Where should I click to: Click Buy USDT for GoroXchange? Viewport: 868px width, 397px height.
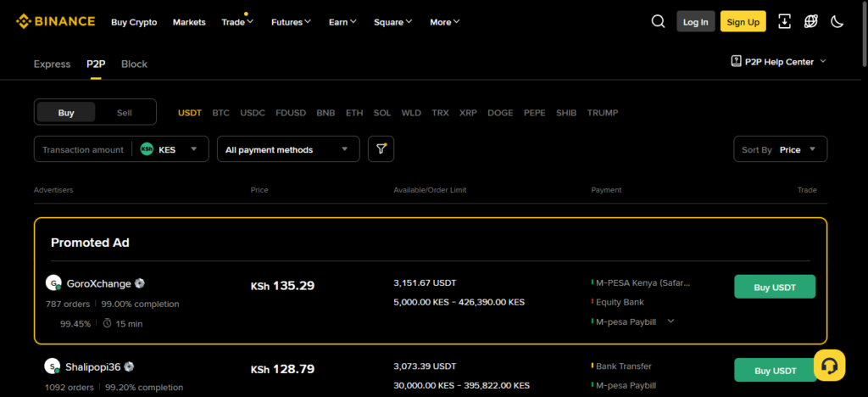775,287
